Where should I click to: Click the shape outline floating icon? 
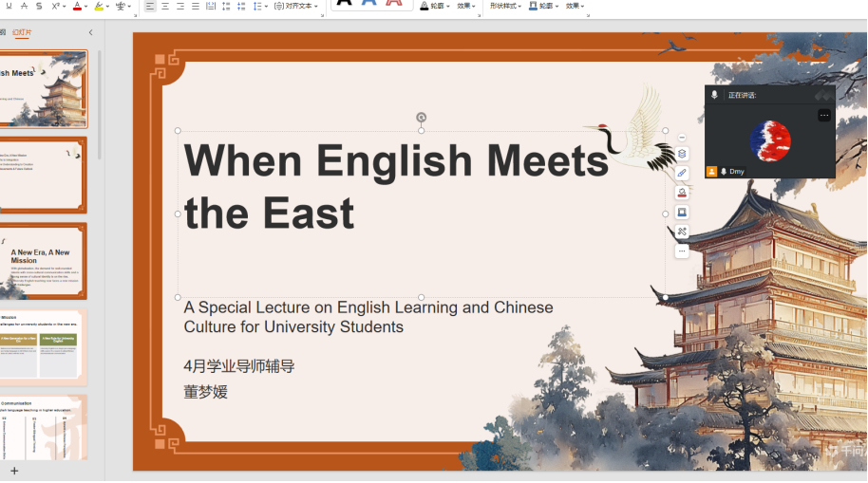(682, 213)
